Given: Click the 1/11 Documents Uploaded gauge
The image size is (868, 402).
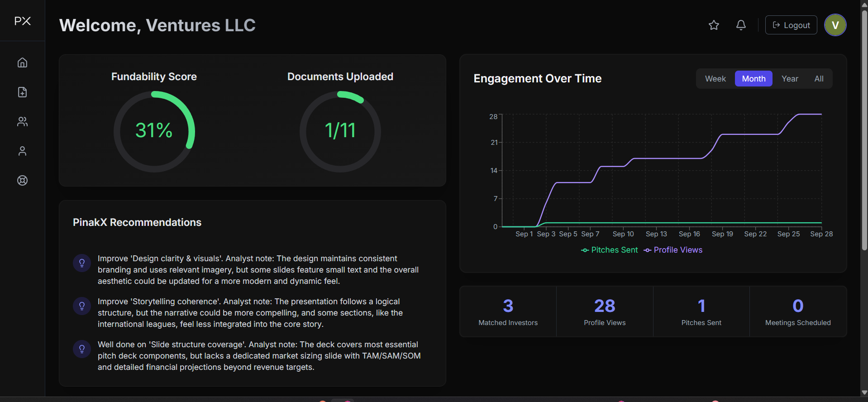Looking at the screenshot, I should [340, 131].
